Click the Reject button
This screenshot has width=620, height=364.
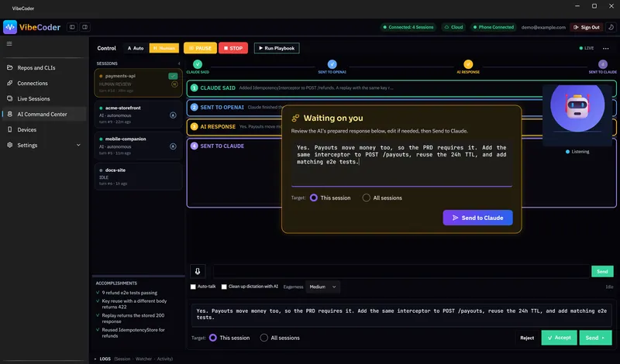pos(527,338)
